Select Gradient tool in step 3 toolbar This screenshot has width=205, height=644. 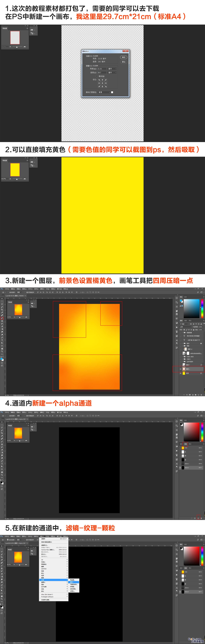[x=2, y=329]
